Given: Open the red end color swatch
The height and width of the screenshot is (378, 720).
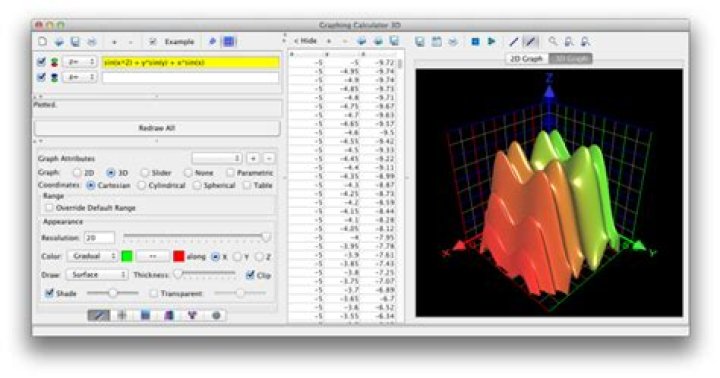Looking at the screenshot, I should [x=179, y=256].
